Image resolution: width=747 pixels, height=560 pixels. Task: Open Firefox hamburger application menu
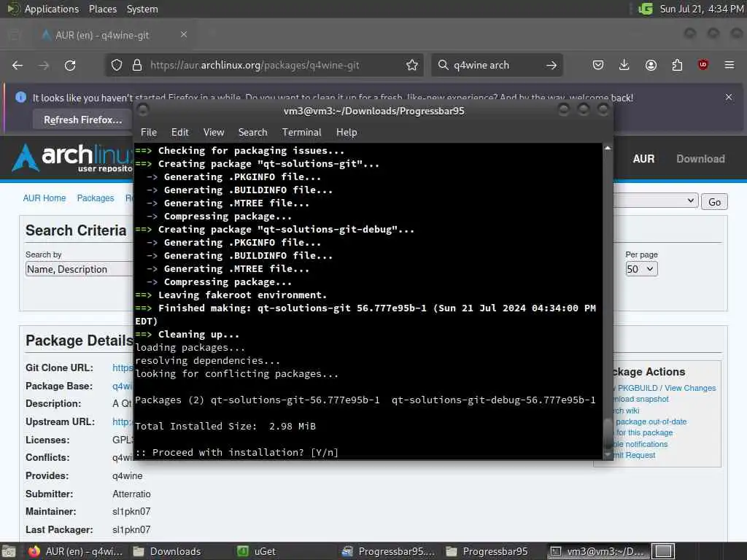pos(729,65)
